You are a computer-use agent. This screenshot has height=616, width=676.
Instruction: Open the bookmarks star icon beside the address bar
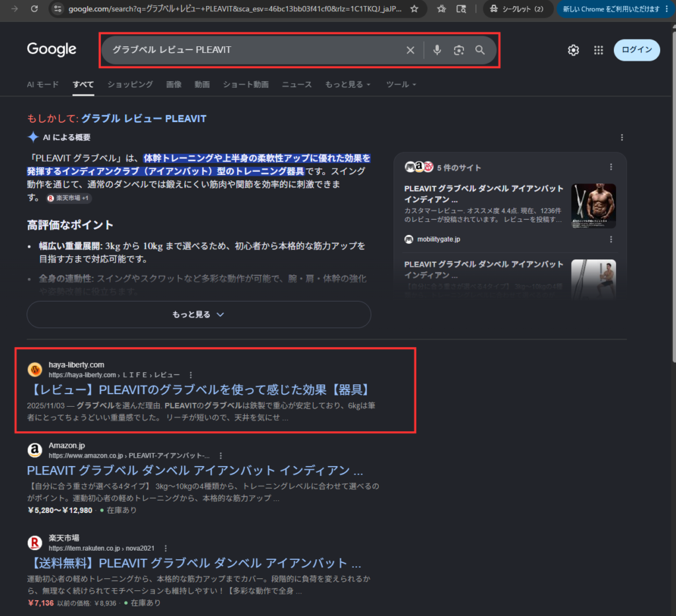coord(441,9)
